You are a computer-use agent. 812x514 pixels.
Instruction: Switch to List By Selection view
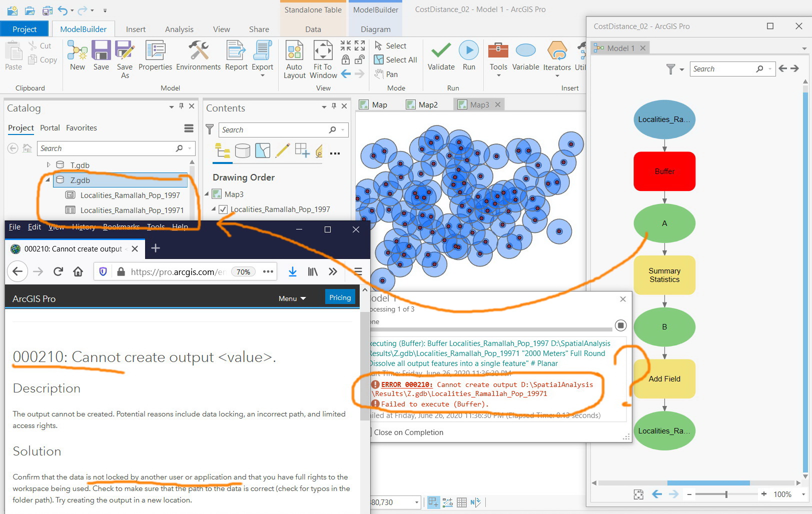click(262, 150)
